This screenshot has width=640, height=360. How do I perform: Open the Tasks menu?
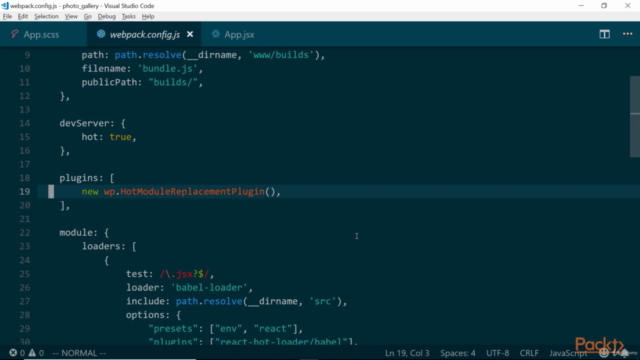point(129,16)
